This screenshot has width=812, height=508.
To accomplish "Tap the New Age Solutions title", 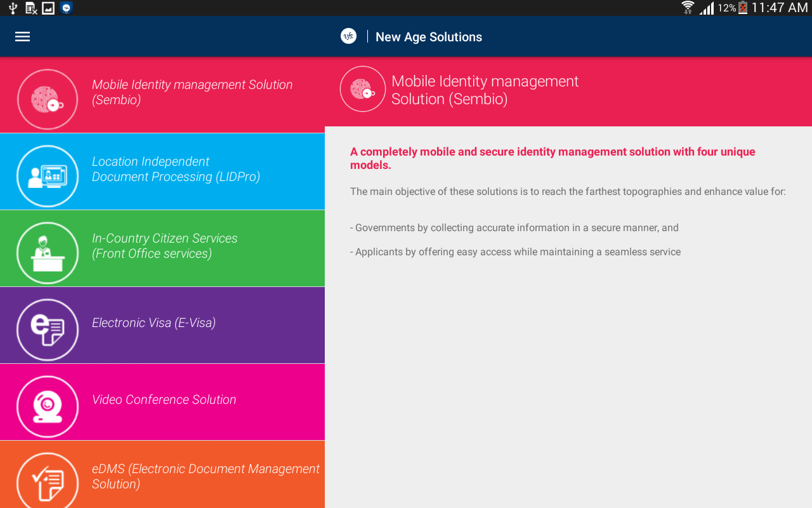I will click(x=429, y=37).
